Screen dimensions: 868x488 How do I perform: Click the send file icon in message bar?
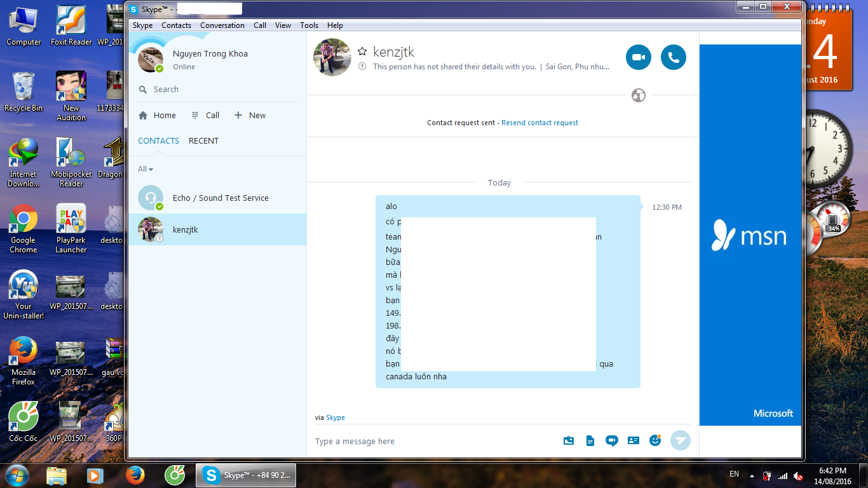590,440
